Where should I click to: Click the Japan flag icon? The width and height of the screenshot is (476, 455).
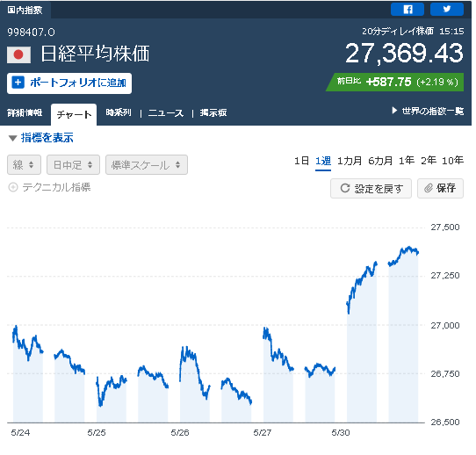[x=18, y=55]
